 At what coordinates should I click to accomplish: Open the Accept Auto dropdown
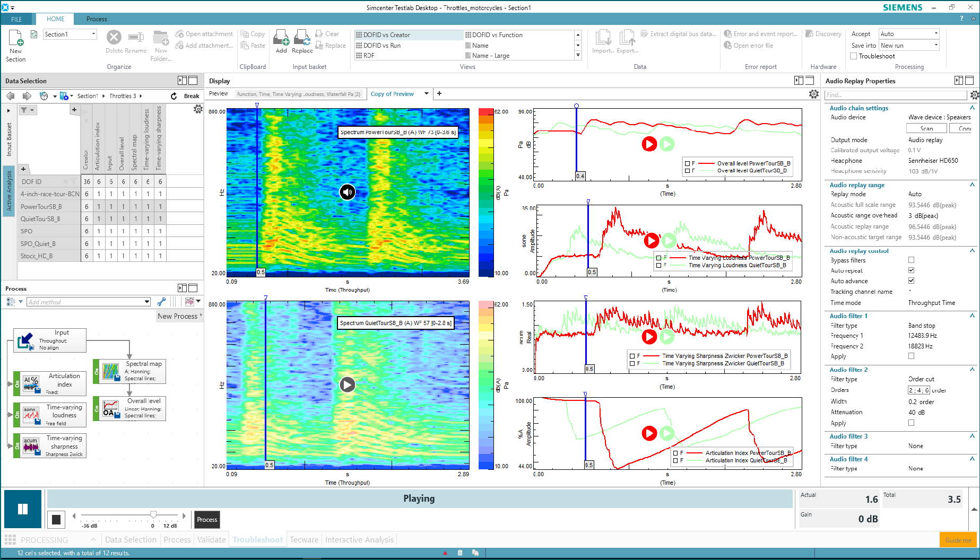[x=935, y=33]
